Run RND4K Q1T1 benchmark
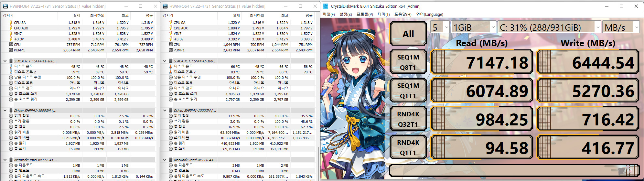The image size is (644, 181). (408, 147)
